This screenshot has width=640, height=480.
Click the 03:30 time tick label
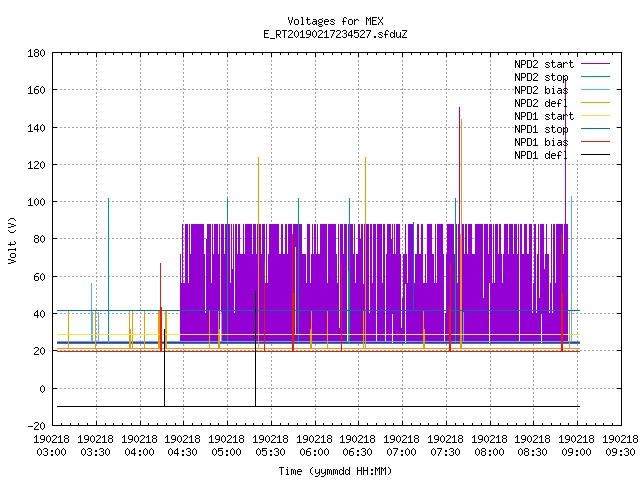click(96, 452)
